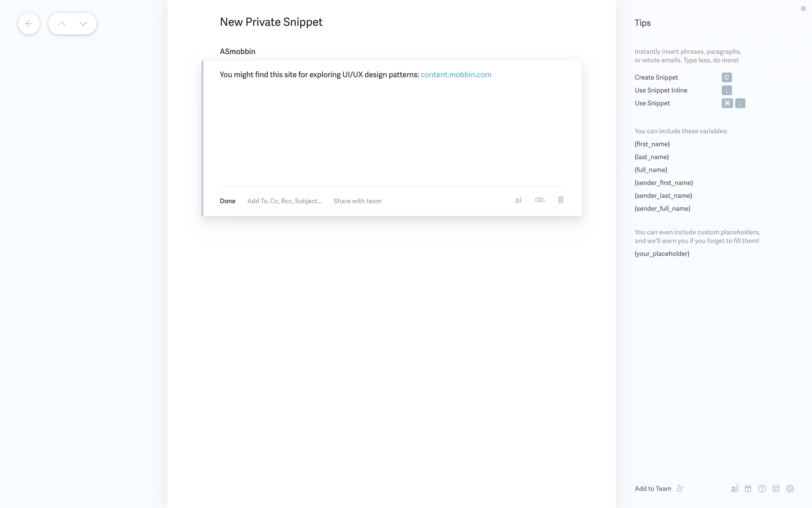Delete snippet with the trash icon

click(x=560, y=200)
